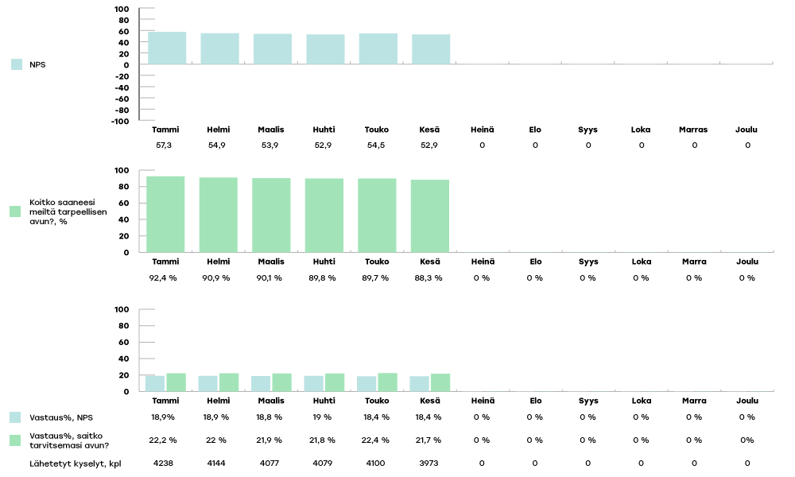Click the teal NPS legend swatch

coord(16,64)
